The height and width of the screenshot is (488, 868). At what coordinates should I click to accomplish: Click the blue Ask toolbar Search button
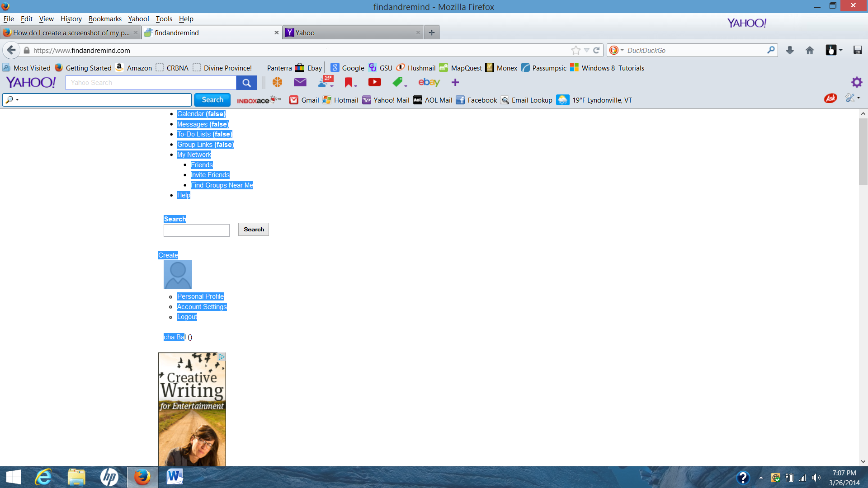[x=212, y=100]
